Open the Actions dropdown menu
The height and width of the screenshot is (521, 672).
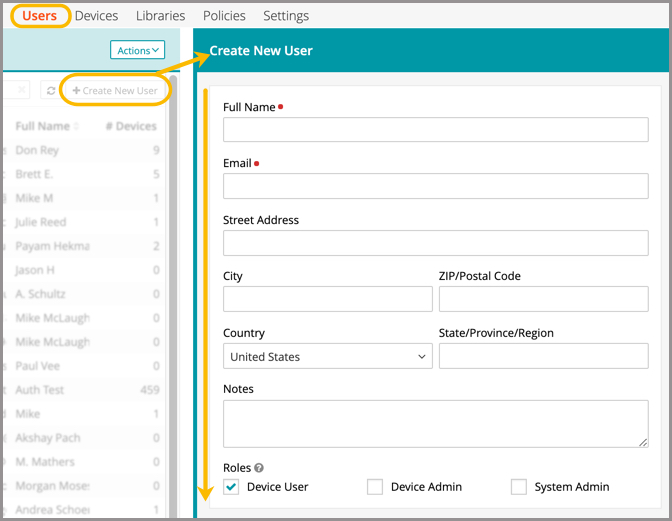[137, 50]
